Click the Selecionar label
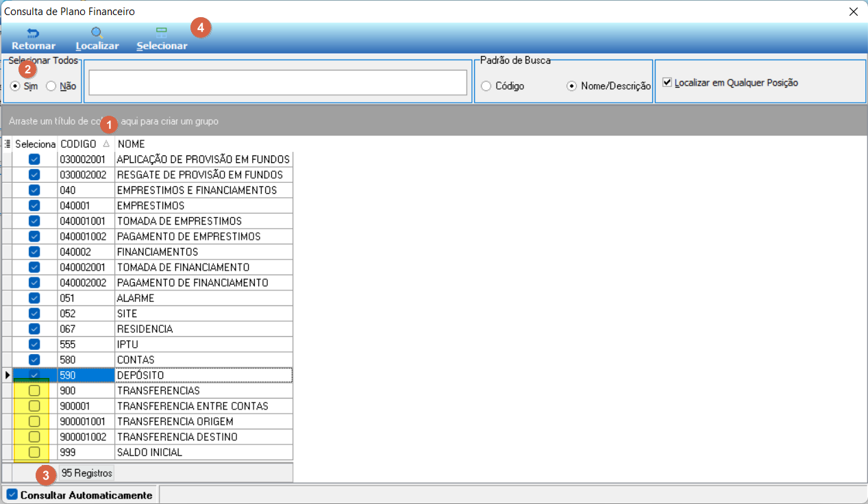This screenshot has height=504, width=868. (x=162, y=46)
